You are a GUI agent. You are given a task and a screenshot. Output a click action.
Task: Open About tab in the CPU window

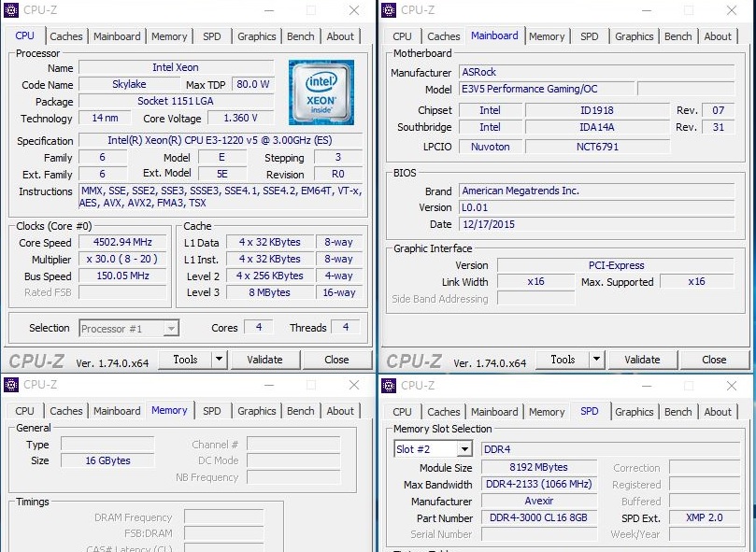(340, 36)
